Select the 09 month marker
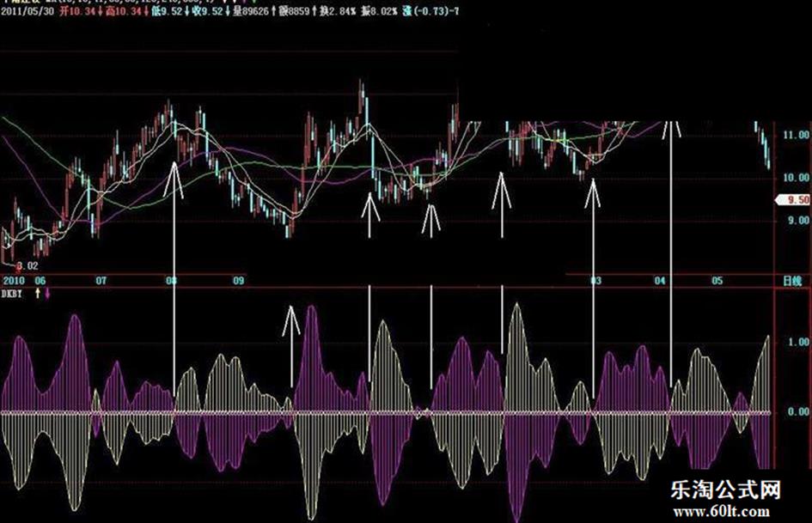 click(238, 281)
